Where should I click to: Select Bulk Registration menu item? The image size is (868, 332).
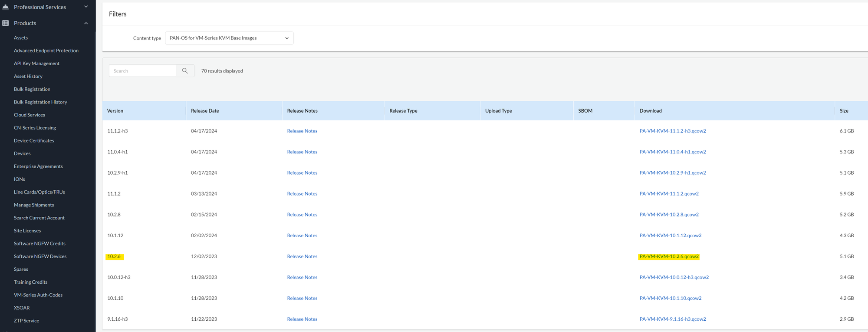click(x=32, y=89)
